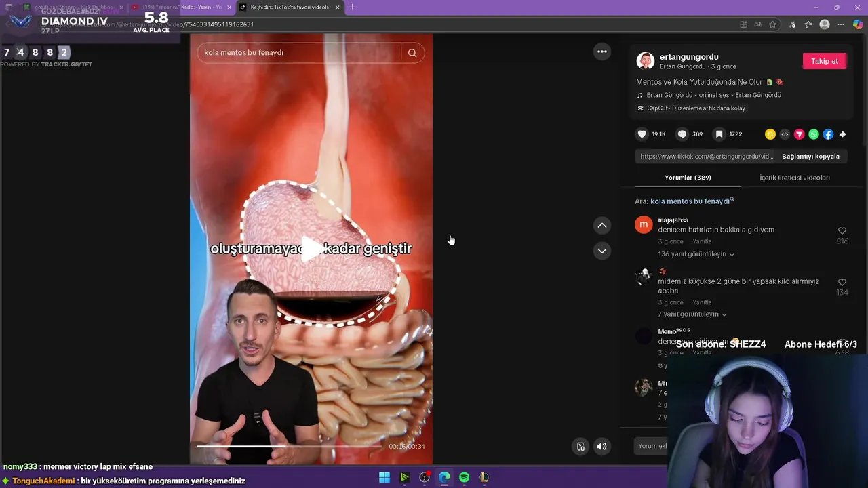The height and width of the screenshot is (488, 868).
Task: Close the TikTok browser tab
Action: pos(337,7)
